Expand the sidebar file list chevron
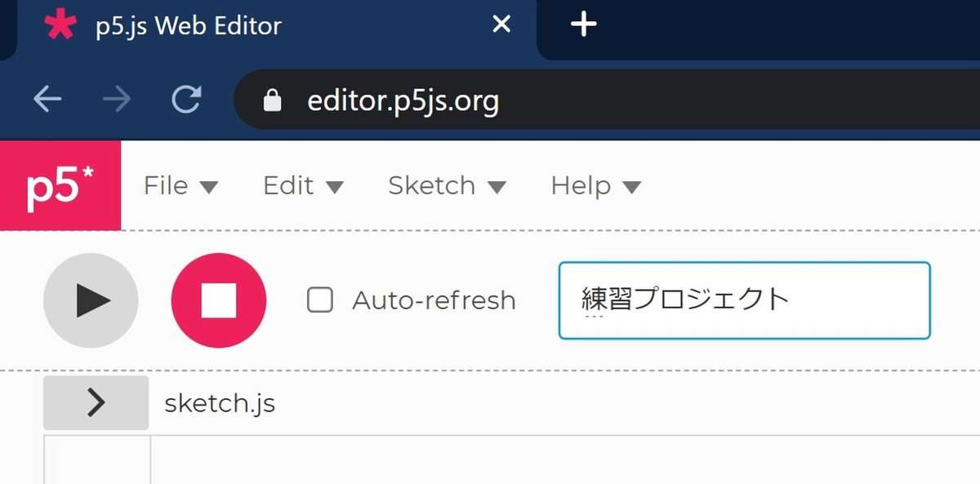The image size is (980, 484). point(96,402)
